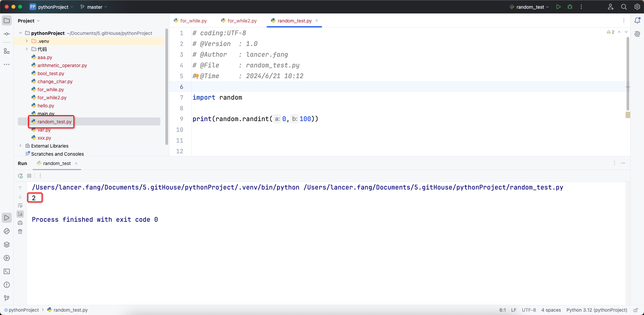Open the Terminal tool window

tap(7, 271)
